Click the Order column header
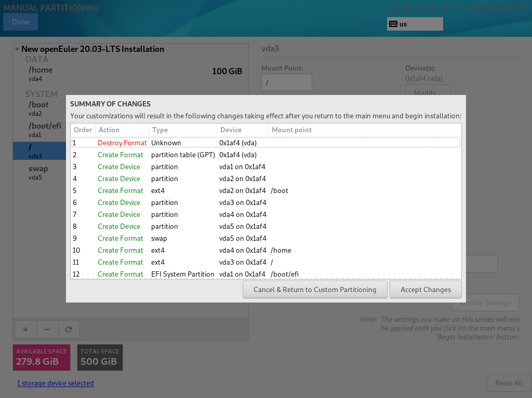532x398 pixels. tap(83, 130)
